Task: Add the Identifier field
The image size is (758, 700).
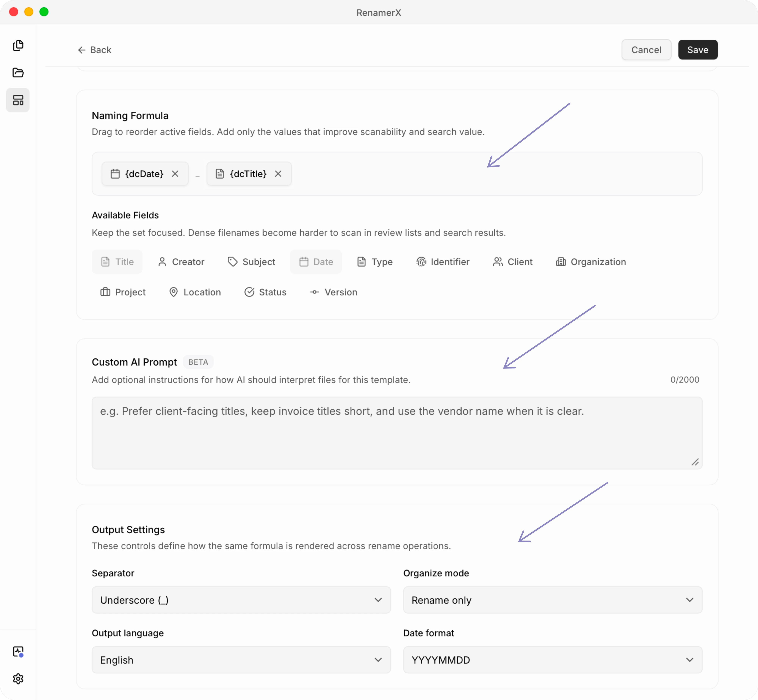Action: coord(443,262)
